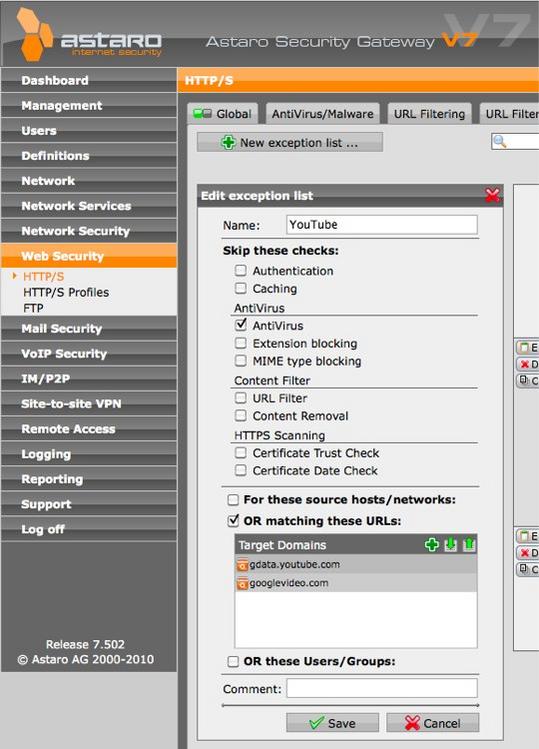
Task: Click the import down-arrow icon in Target Domains
Action: tap(451, 545)
